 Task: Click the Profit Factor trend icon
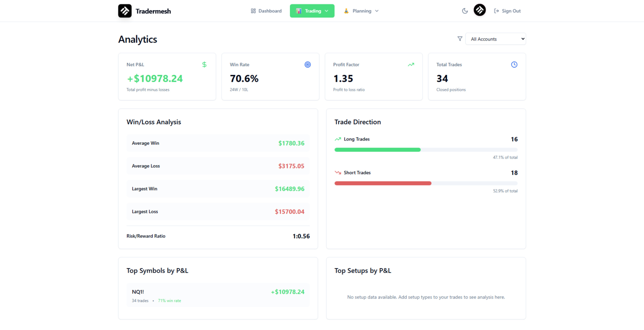411,64
